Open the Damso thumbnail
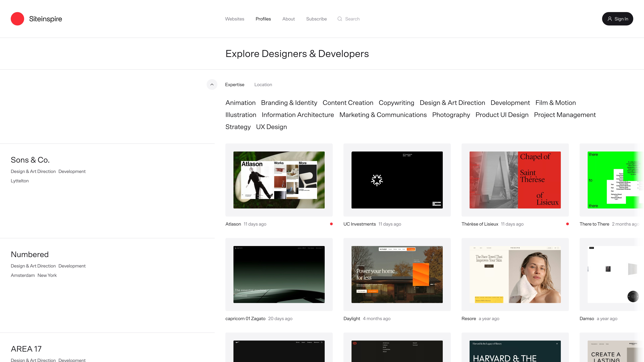Screen dimensions: 644x362 click(615, 274)
